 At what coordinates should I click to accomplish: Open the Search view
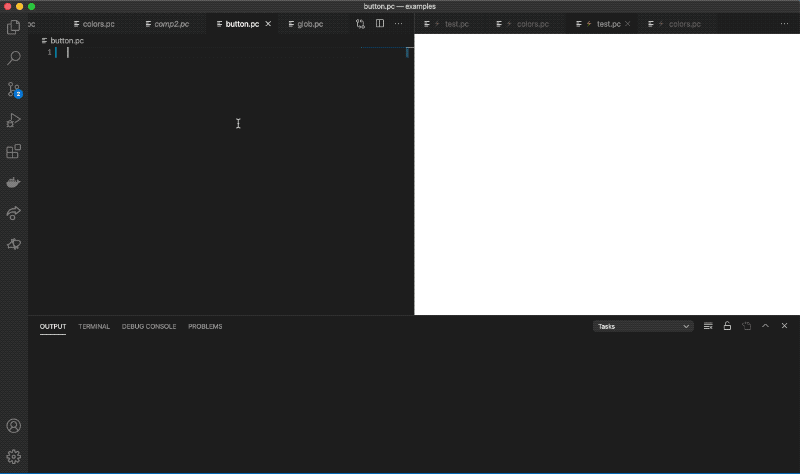[x=14, y=58]
